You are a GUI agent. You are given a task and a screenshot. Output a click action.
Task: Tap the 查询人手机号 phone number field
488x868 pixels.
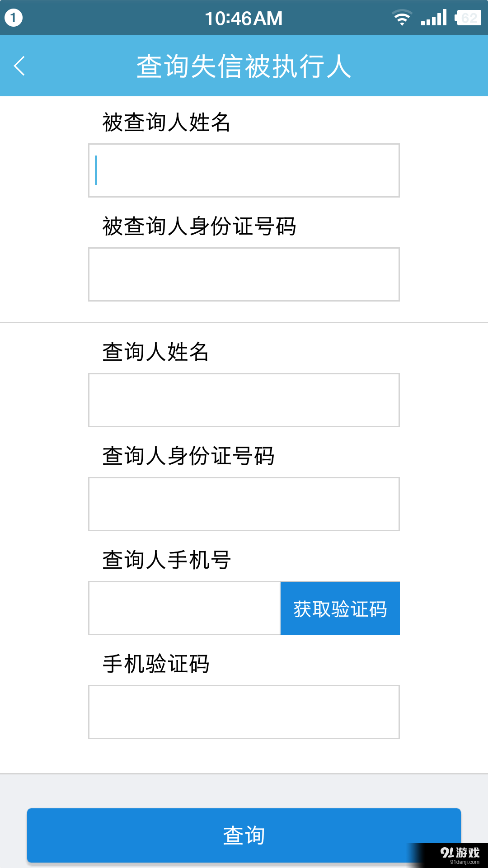(183, 608)
